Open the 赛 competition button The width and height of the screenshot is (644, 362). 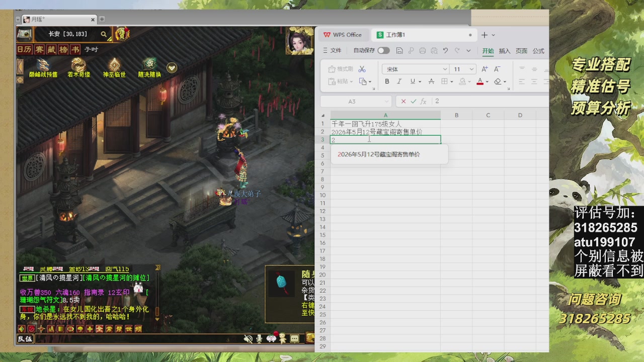point(39,49)
